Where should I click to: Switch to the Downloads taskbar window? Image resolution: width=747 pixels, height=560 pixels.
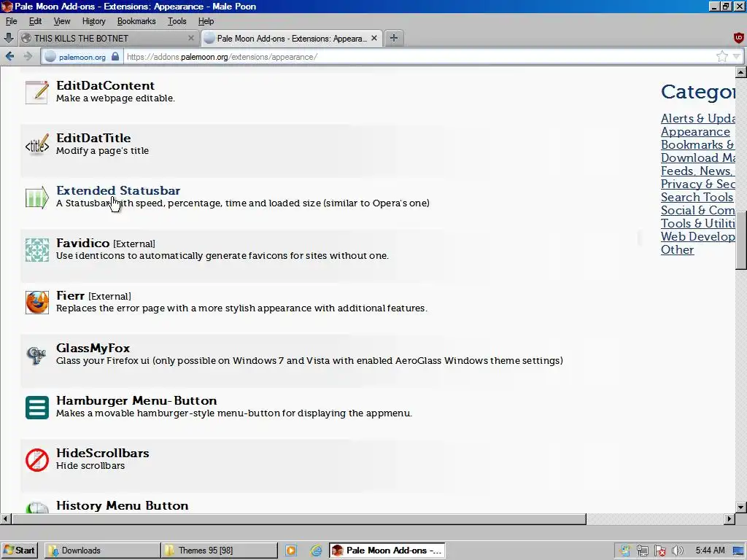point(102,551)
